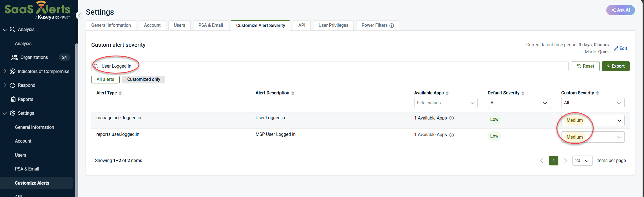Screen dimensions: 644x197
Task: Click the sidebar collapse arrow icon
Action: click(79, 15)
